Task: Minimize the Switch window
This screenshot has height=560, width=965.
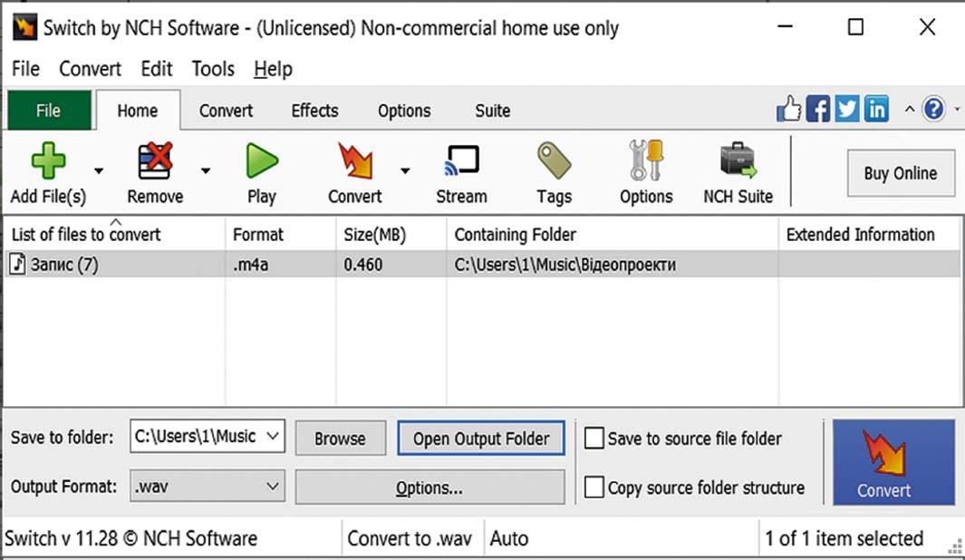Action: pos(785,26)
